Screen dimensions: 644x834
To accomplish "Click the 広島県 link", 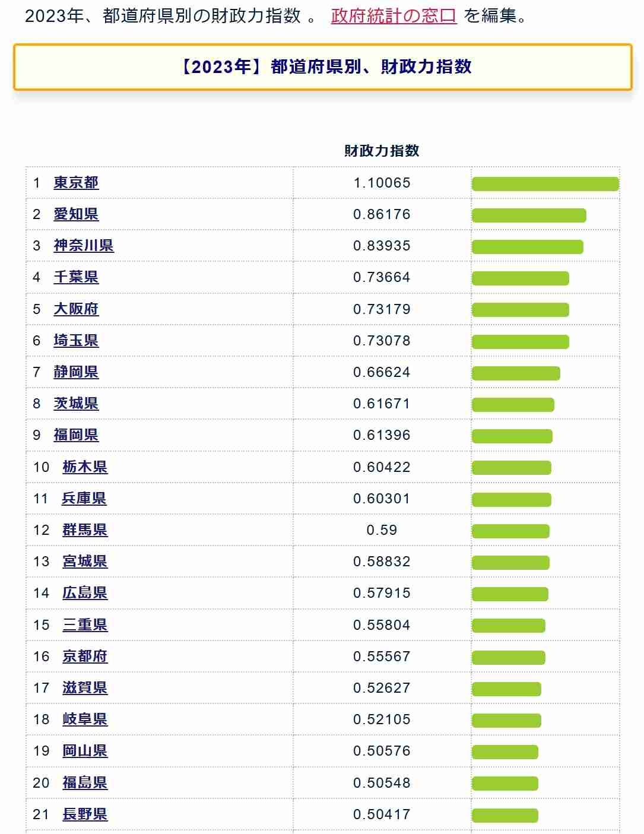I will click(85, 593).
